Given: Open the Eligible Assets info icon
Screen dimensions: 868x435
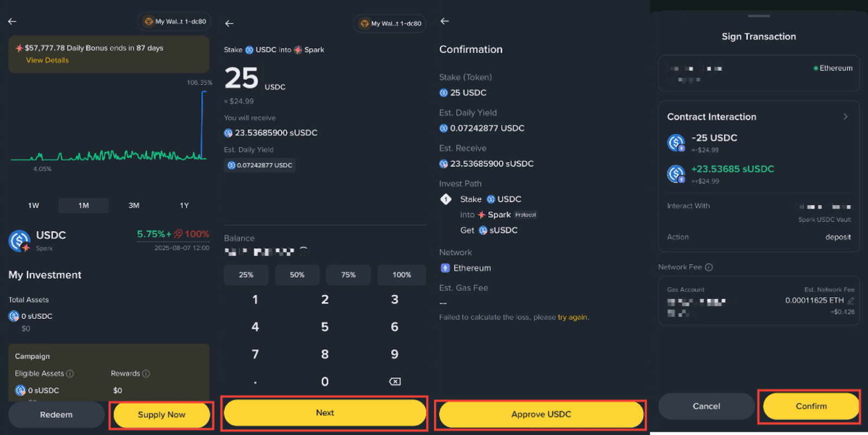Looking at the screenshot, I should pyautogui.click(x=69, y=374).
